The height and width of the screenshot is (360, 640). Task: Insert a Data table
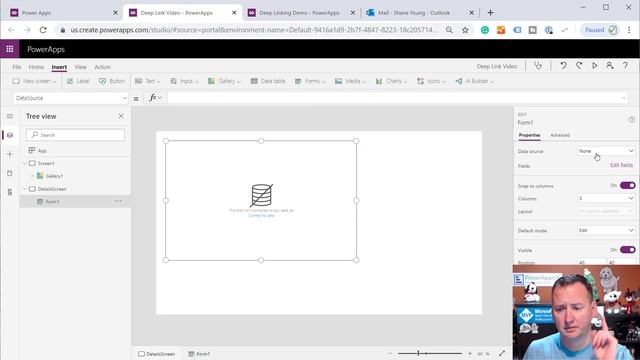268,81
